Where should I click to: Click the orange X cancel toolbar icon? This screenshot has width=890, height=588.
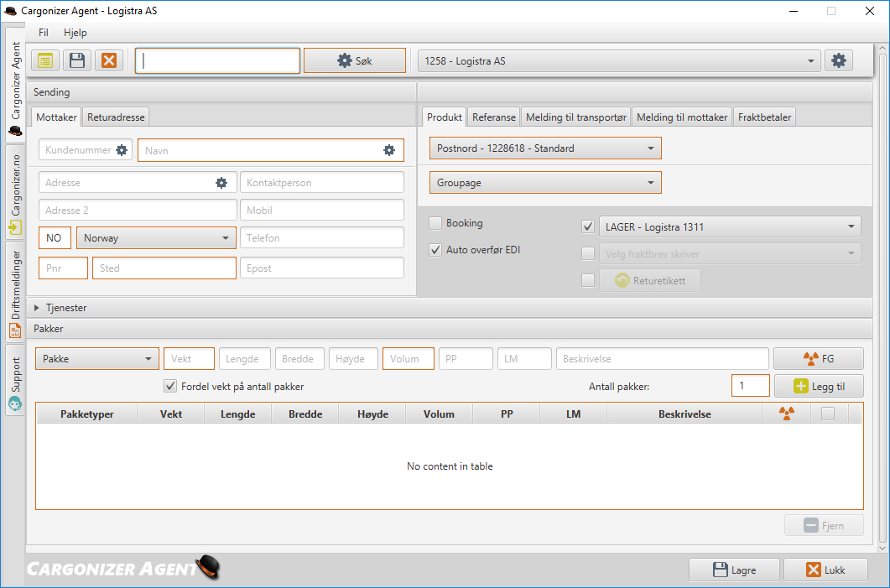click(109, 60)
